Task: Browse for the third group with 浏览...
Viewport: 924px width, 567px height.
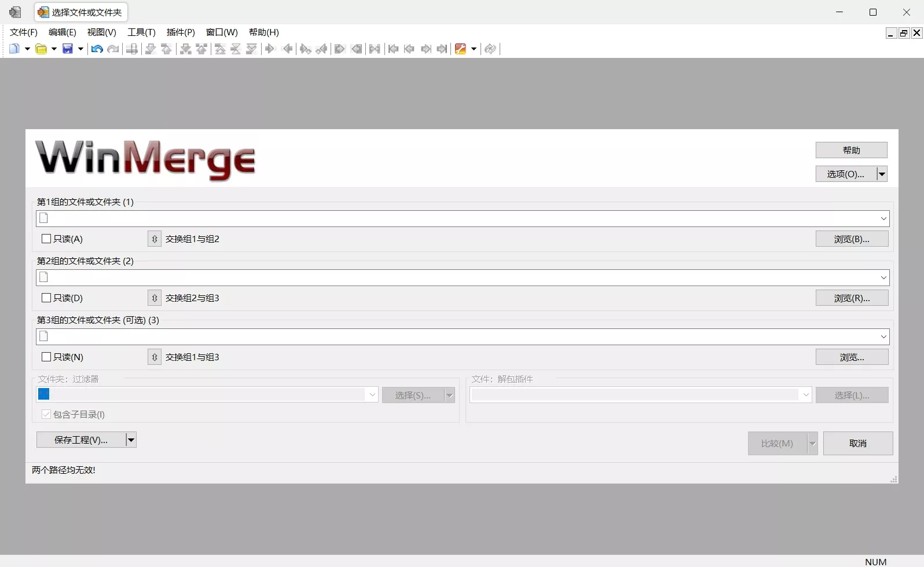Action: pyautogui.click(x=852, y=357)
